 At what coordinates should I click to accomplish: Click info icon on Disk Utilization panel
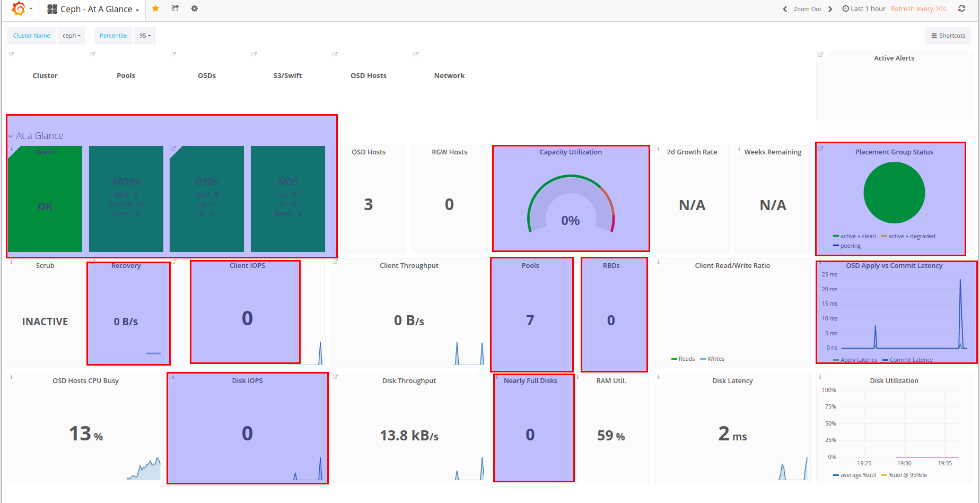820,377
